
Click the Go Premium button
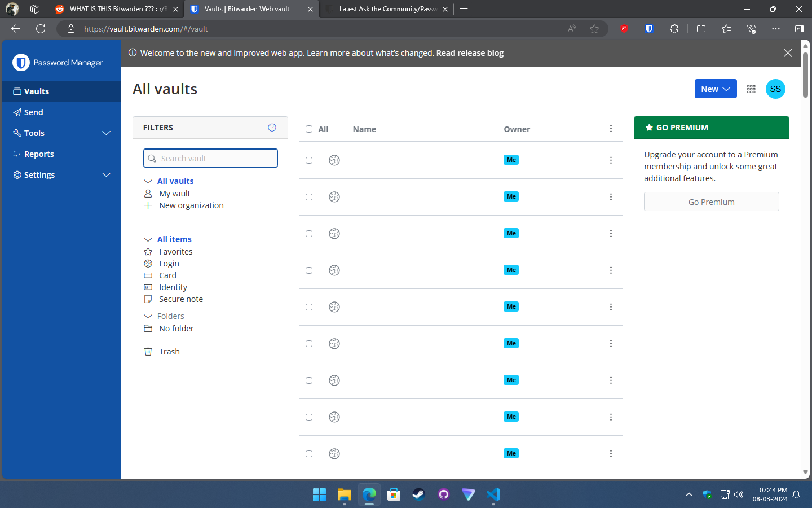pyautogui.click(x=712, y=202)
